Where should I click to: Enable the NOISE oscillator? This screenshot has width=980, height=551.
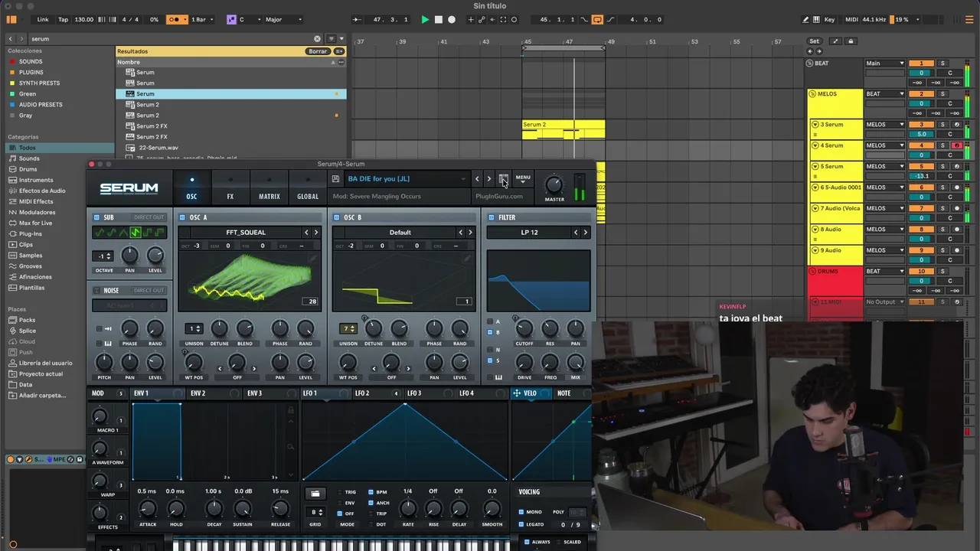point(96,291)
